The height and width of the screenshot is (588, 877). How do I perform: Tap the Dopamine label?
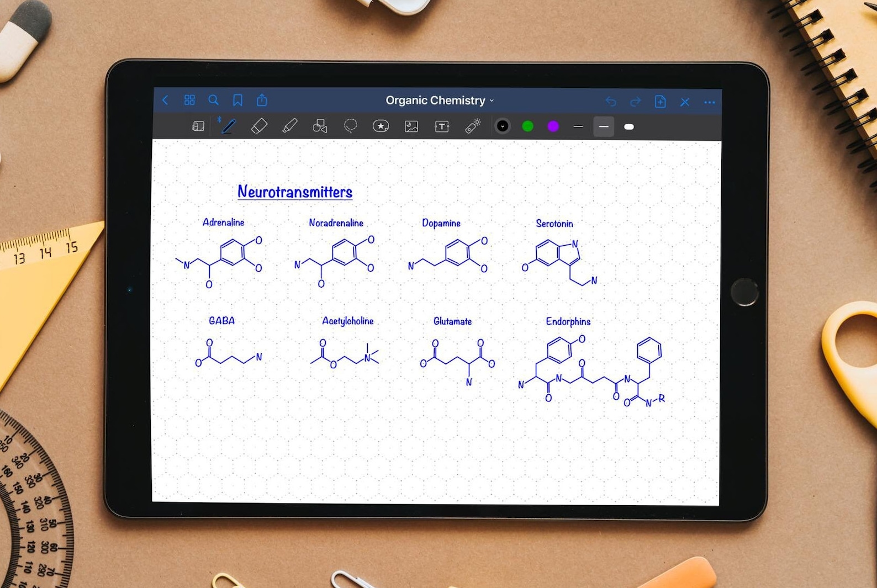click(x=441, y=223)
